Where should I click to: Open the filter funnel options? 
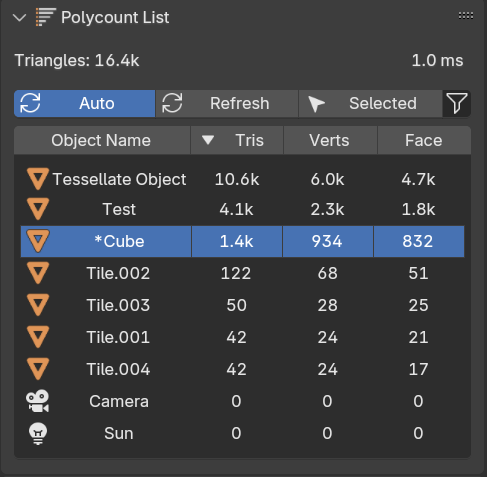[x=457, y=103]
